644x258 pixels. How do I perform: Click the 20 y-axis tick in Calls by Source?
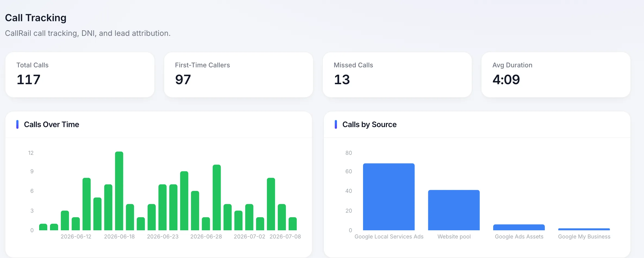[x=349, y=211]
